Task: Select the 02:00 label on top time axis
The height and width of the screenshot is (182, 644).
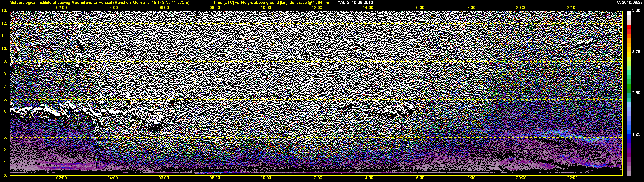Action: click(61, 8)
